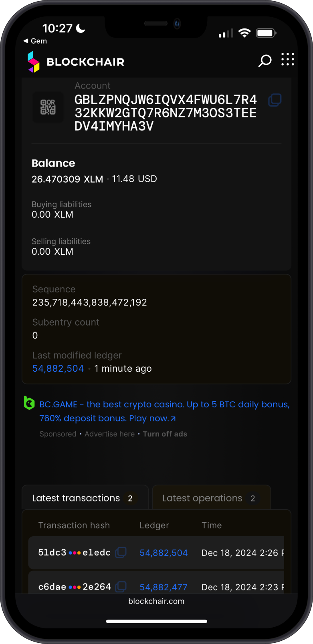Turn off ads

(165, 434)
